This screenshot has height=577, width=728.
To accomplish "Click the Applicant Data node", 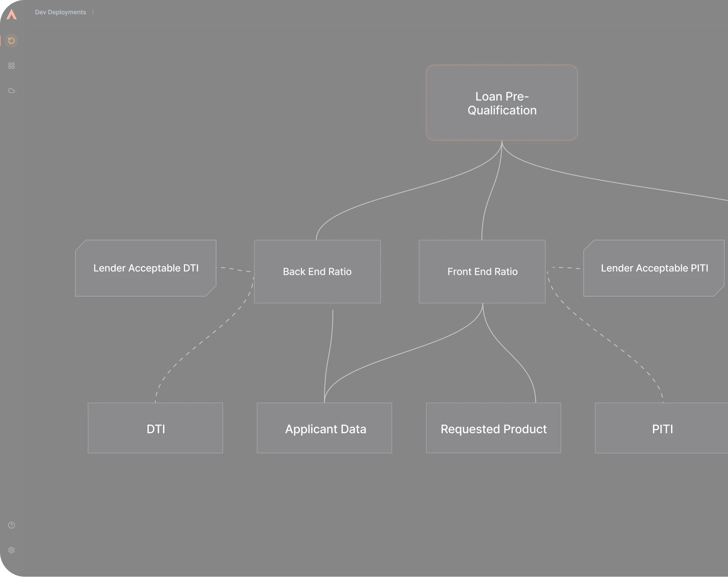I will click(x=324, y=428).
